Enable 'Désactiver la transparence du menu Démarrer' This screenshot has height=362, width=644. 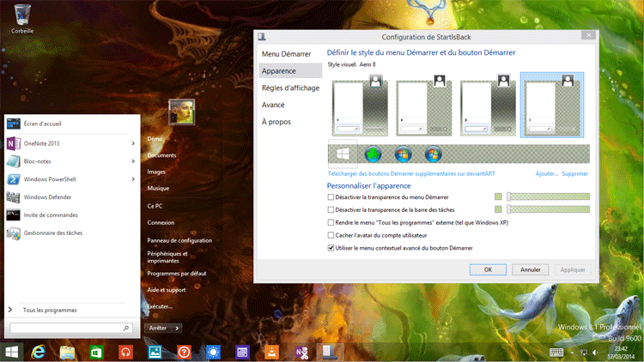[x=331, y=196]
